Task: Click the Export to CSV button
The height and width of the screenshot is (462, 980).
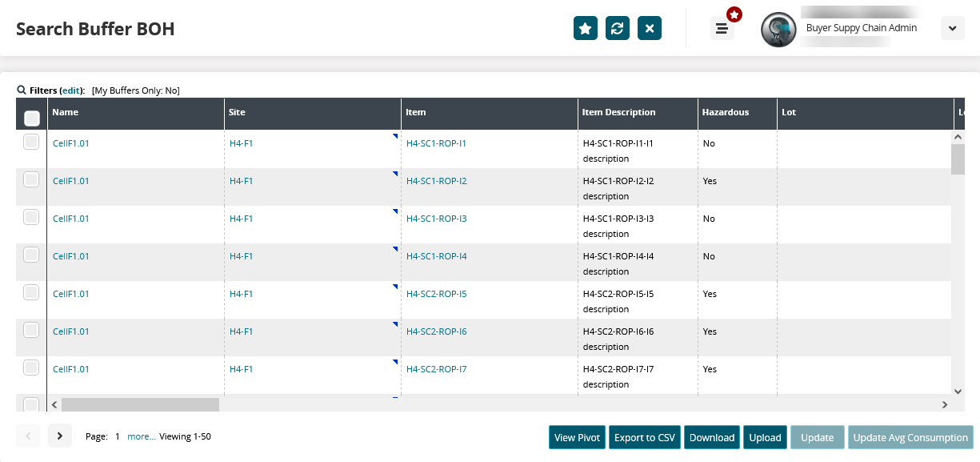Action: point(645,437)
